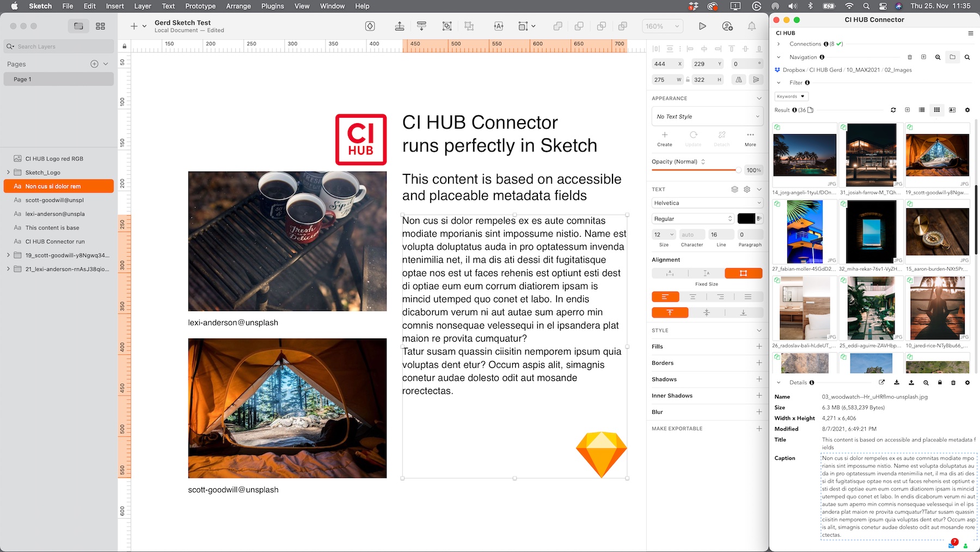Click the Search Layers field

[x=59, y=46]
